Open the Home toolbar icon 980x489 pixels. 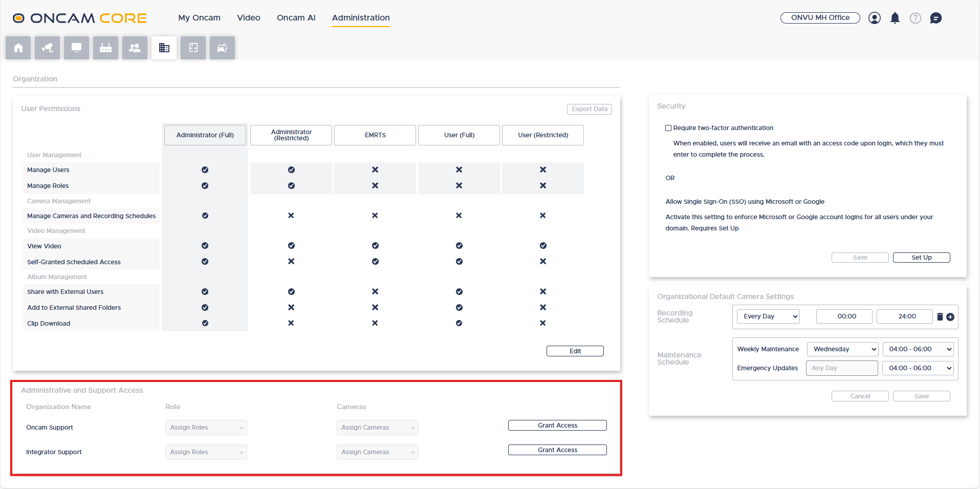click(18, 48)
